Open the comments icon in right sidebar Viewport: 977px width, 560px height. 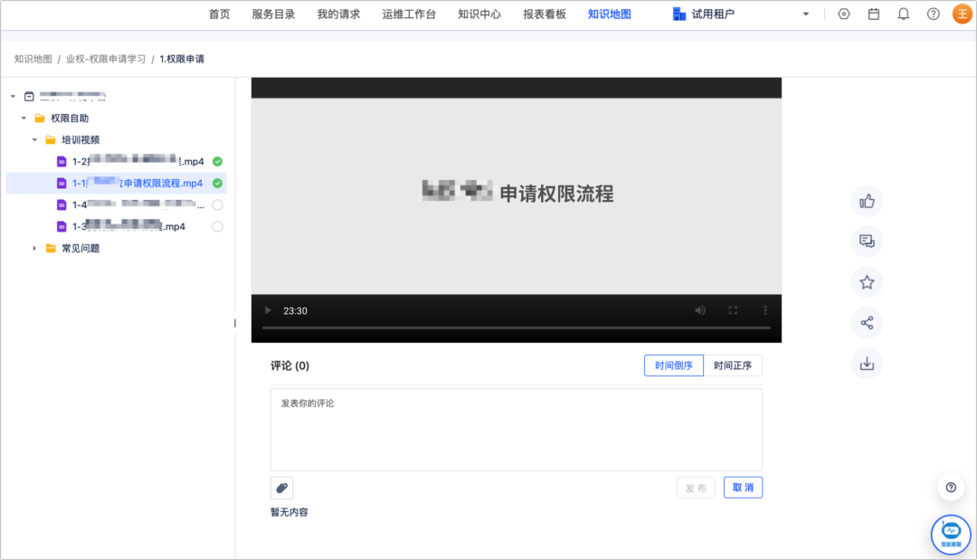[x=867, y=242]
